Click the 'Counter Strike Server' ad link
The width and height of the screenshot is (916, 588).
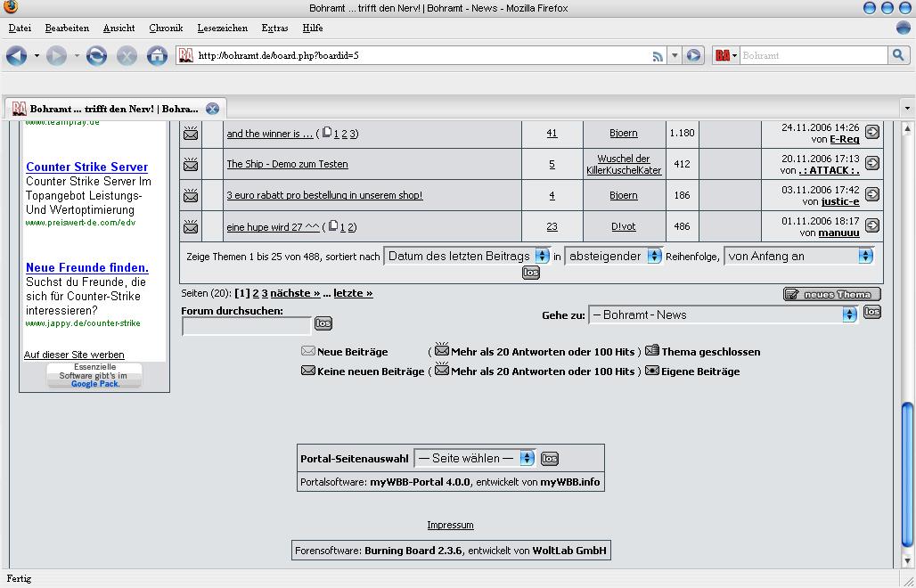[x=86, y=167]
